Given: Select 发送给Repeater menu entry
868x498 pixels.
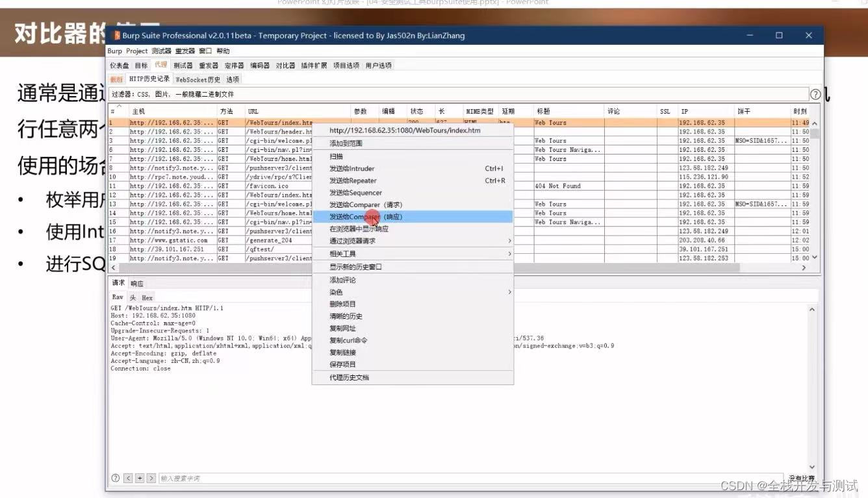Looking at the screenshot, I should 413,181.
